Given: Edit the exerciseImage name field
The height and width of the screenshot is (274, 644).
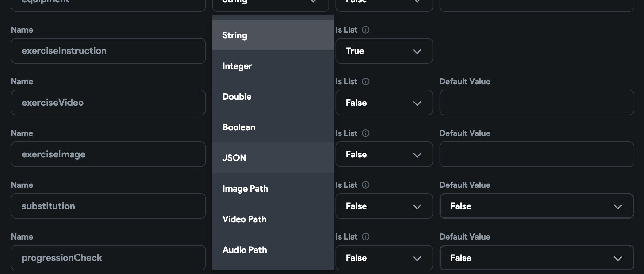Looking at the screenshot, I should click(x=108, y=154).
